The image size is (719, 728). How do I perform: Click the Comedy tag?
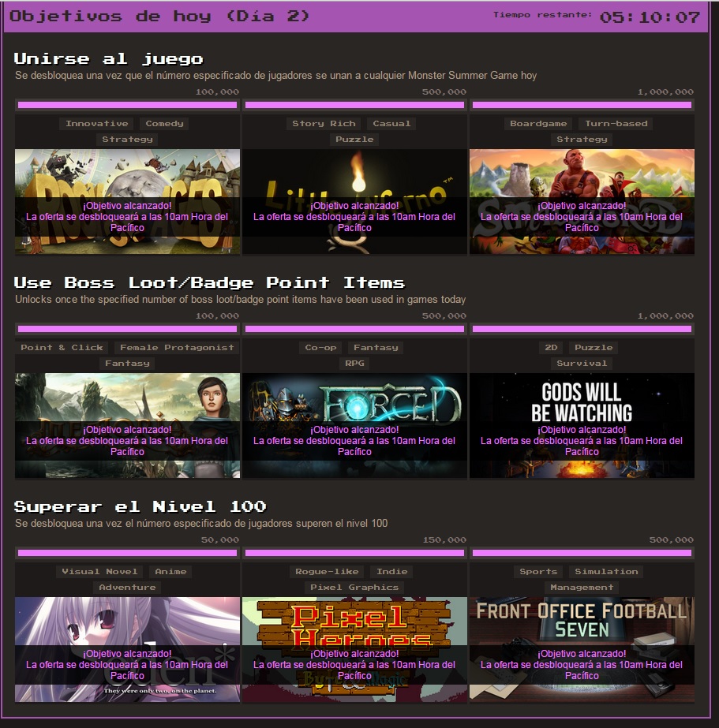point(164,124)
